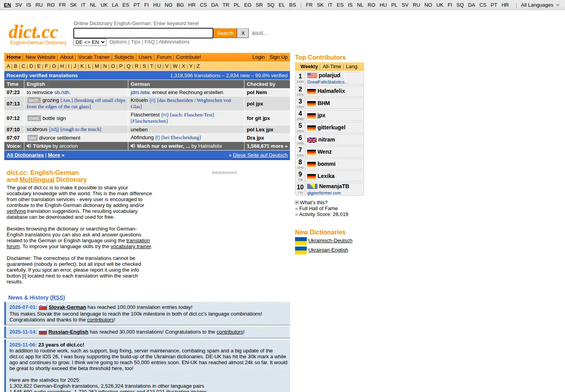565x392 pixels.
Task: Open the DE <> EN language direction dropdown
Action: point(90,42)
